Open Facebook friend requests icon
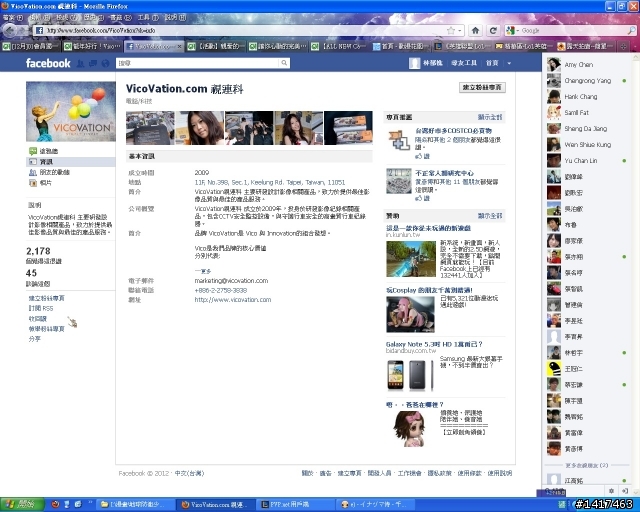 click(x=81, y=63)
